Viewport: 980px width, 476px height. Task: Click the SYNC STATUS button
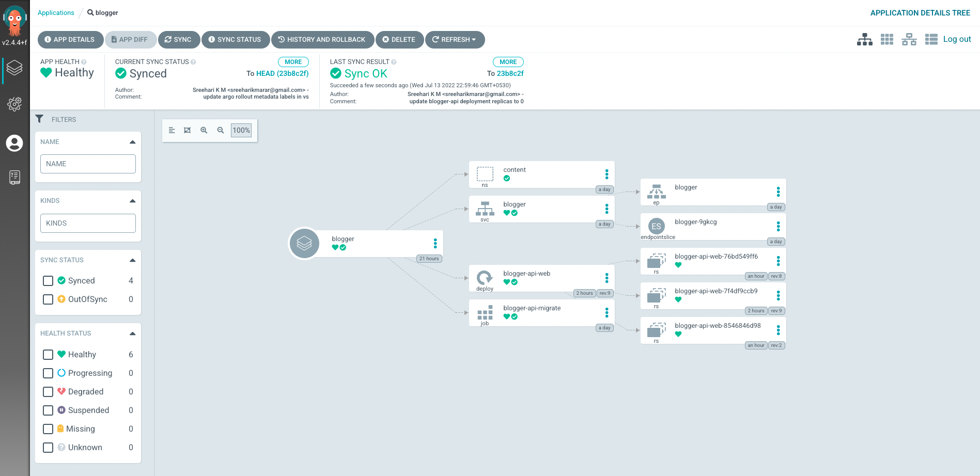point(235,40)
